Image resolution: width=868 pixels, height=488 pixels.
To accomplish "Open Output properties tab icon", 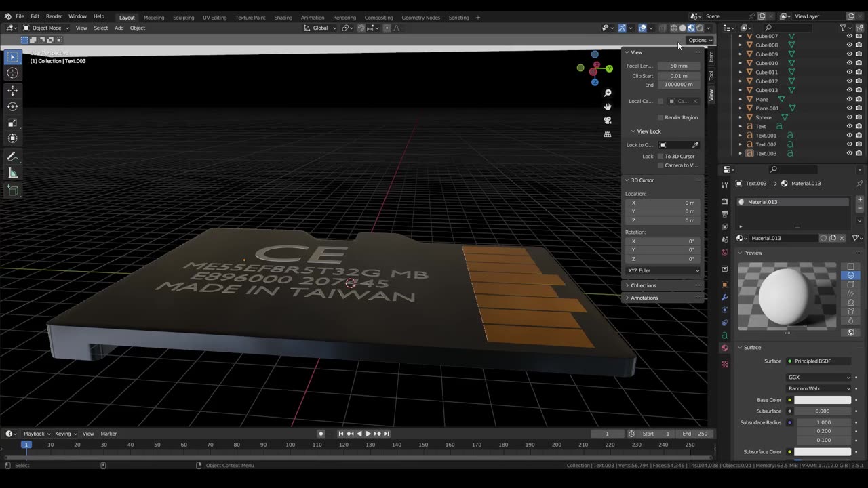I will [725, 214].
